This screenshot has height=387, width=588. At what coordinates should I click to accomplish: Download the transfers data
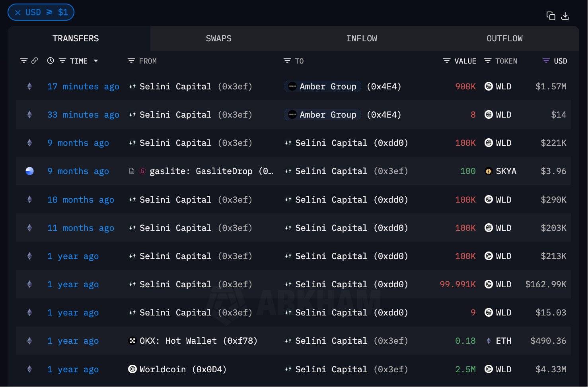point(565,16)
